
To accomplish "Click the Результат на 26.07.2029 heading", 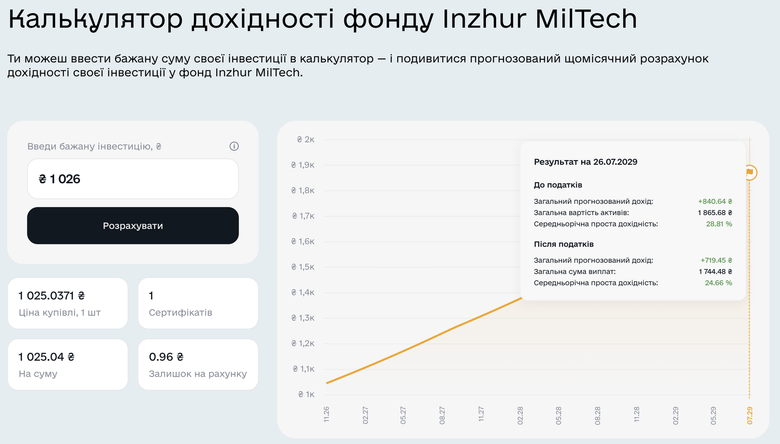I will (x=585, y=162).
